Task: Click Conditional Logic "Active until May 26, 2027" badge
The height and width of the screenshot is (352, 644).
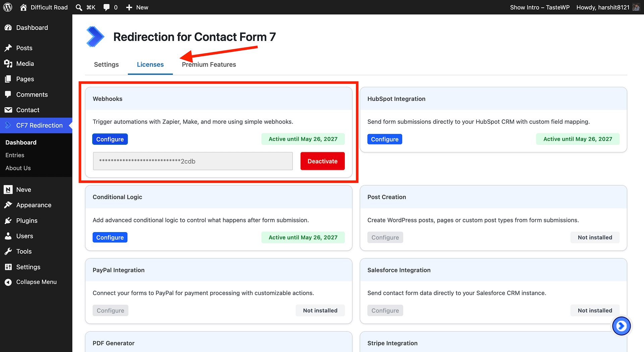Action: (x=303, y=237)
